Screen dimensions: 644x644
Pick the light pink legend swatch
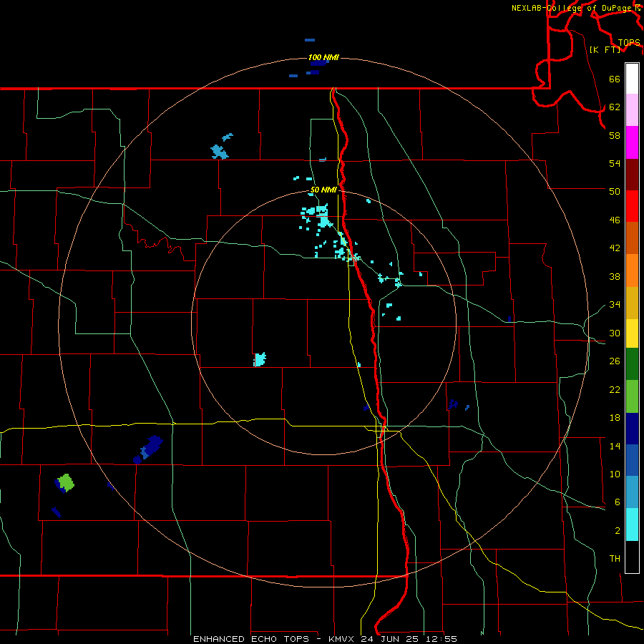(x=632, y=110)
